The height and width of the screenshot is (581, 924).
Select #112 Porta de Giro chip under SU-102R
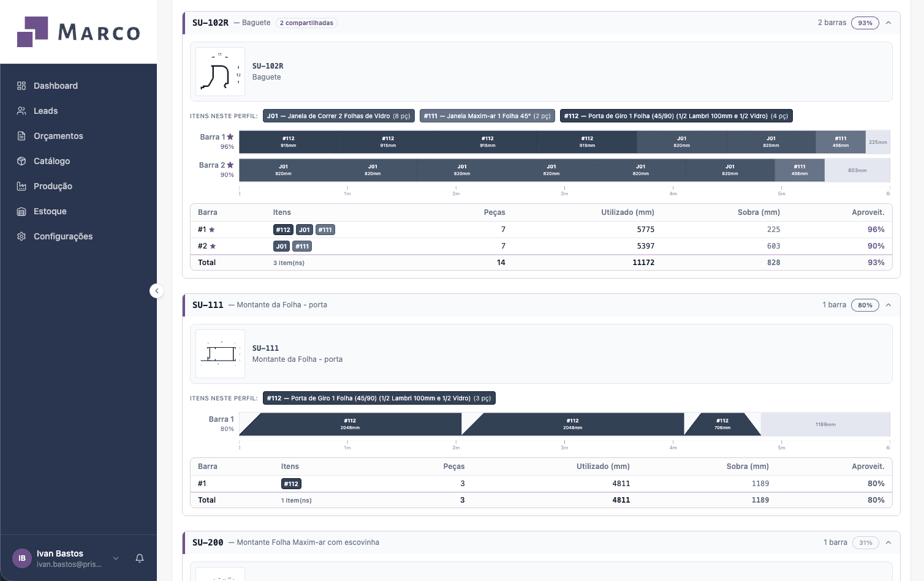point(676,116)
